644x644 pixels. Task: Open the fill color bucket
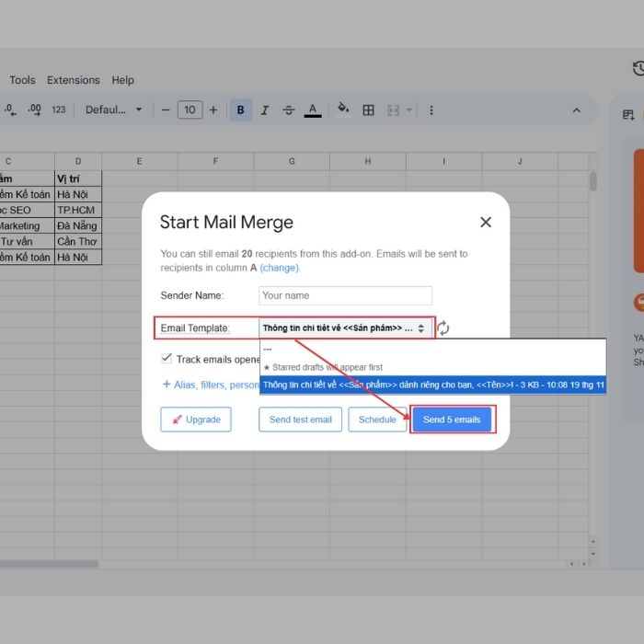point(343,109)
